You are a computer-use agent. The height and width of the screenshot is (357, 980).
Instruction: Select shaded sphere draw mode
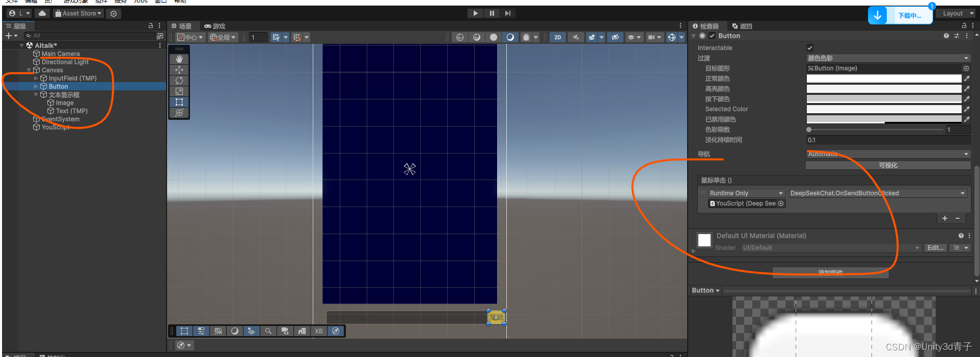click(x=510, y=37)
